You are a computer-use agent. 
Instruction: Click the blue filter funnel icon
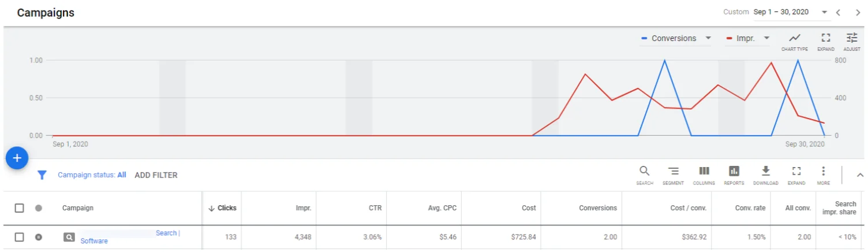point(42,175)
